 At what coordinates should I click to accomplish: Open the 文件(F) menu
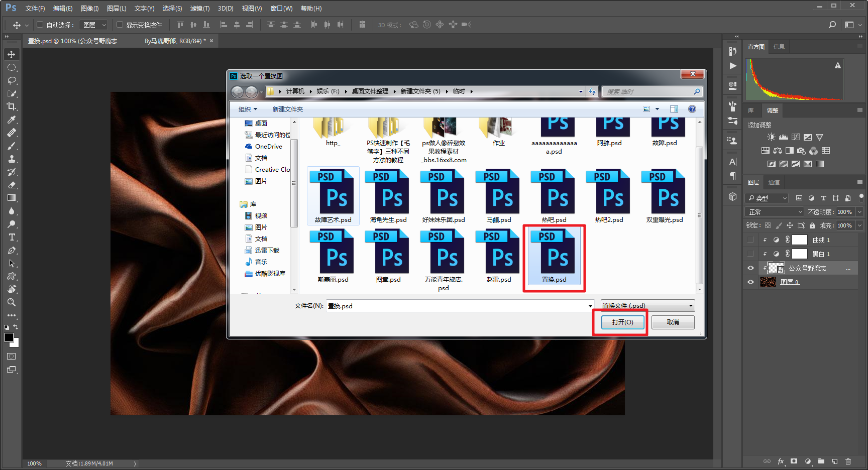[35, 9]
